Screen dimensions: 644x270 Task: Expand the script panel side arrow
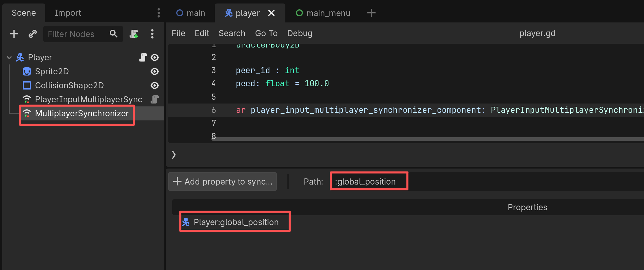click(x=174, y=155)
